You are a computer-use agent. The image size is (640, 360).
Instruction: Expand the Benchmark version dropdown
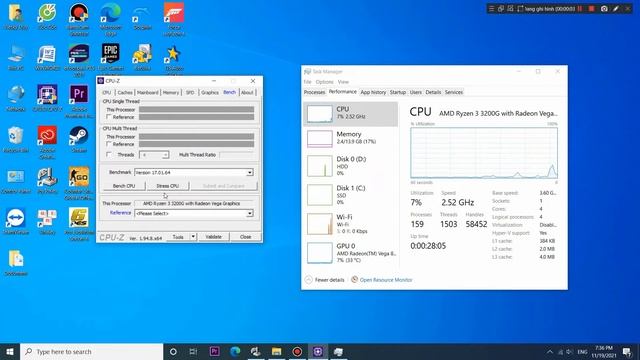(249, 173)
